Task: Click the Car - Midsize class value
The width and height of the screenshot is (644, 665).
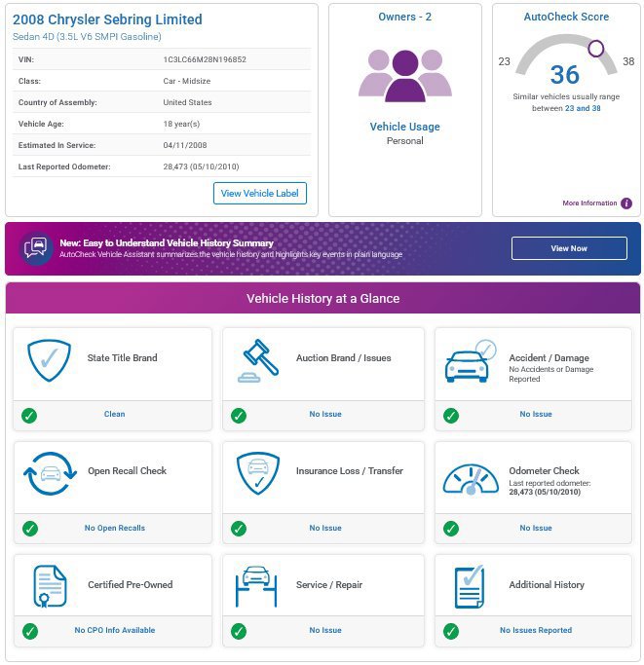Action: (x=187, y=81)
